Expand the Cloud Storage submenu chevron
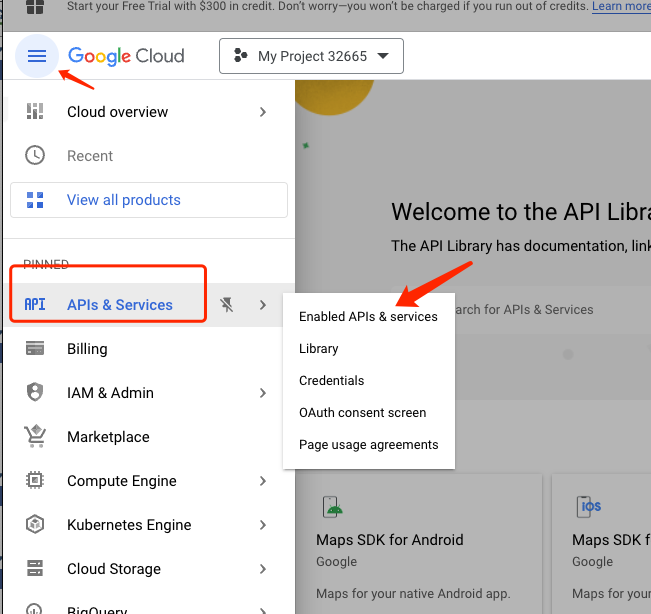This screenshot has height=614, width=651. pos(263,569)
